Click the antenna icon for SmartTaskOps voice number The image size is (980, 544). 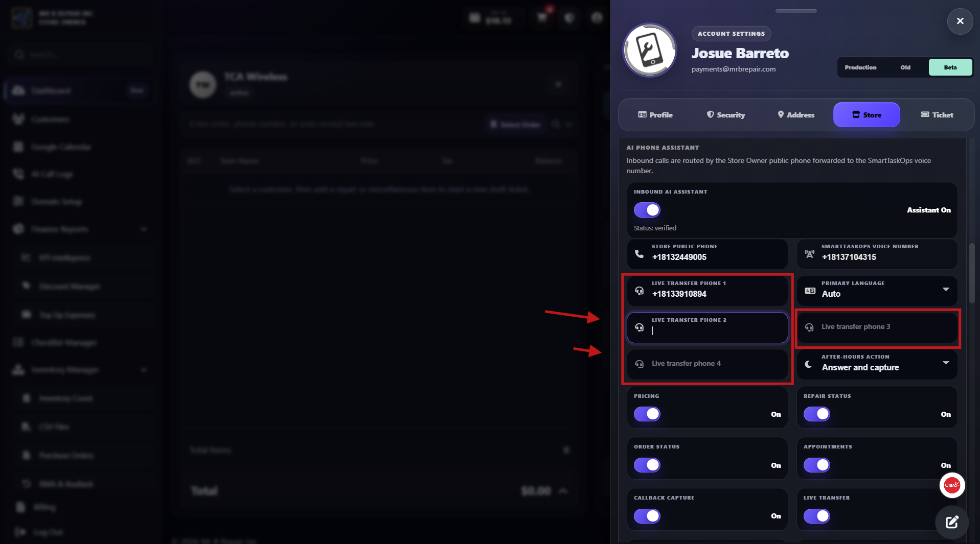[x=809, y=253]
